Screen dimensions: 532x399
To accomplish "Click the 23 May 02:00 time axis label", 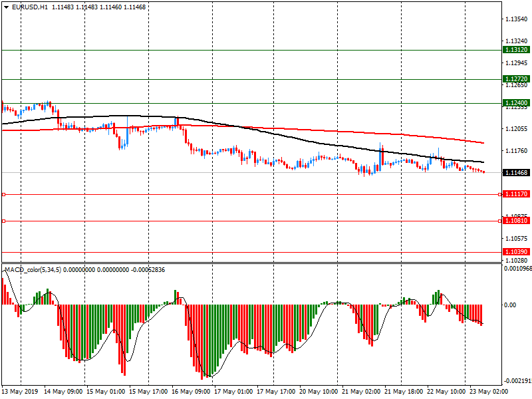I will pos(490,392).
